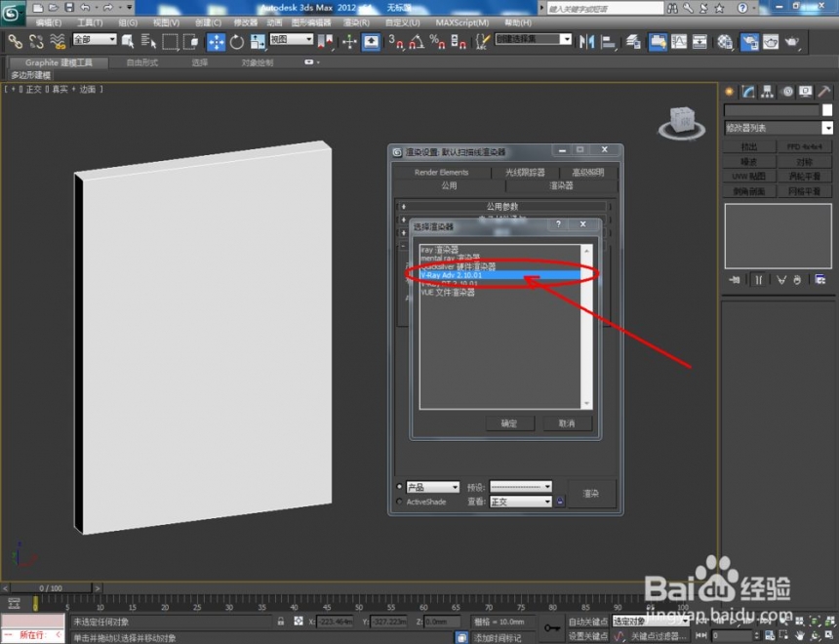Open the 创建(C) menu
Viewport: 839px width, 644px height.
tap(208, 22)
